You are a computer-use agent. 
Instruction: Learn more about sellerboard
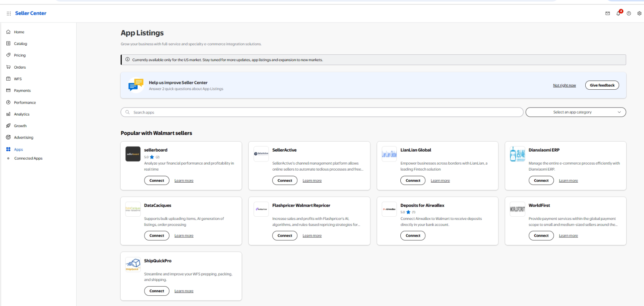coord(184,181)
